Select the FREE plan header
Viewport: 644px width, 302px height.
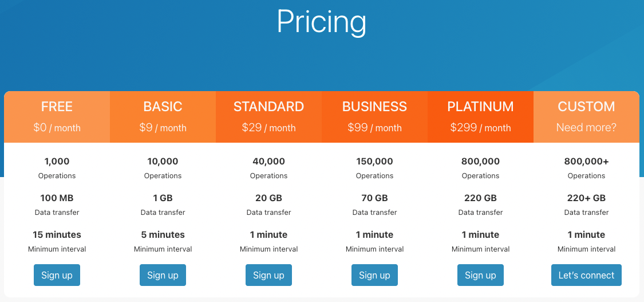point(57,107)
